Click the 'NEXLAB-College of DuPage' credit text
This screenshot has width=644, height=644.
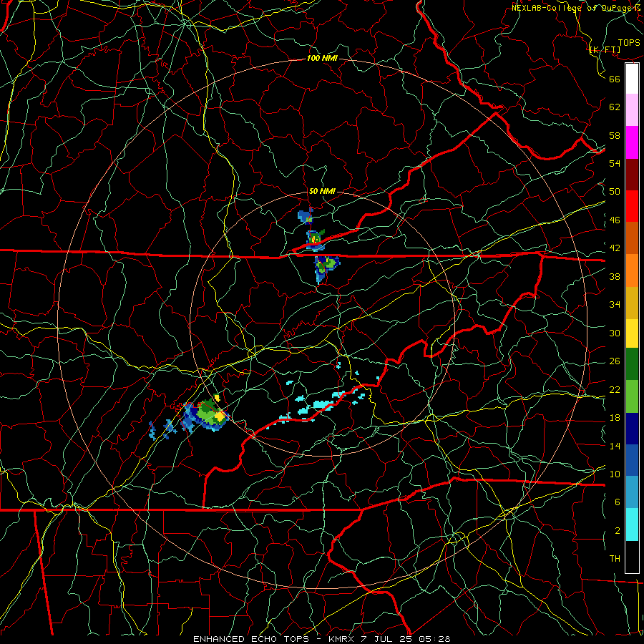point(573,8)
